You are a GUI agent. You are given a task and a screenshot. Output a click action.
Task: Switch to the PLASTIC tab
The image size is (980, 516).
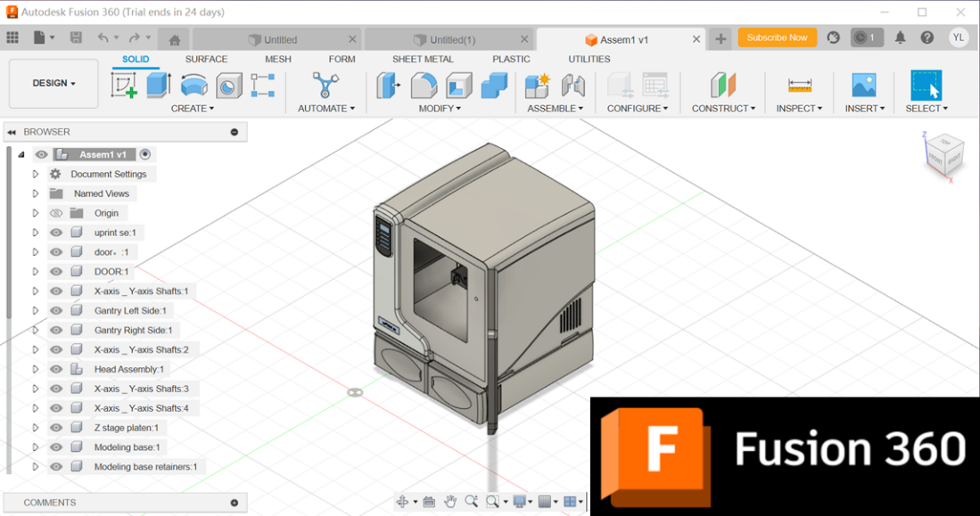511,59
